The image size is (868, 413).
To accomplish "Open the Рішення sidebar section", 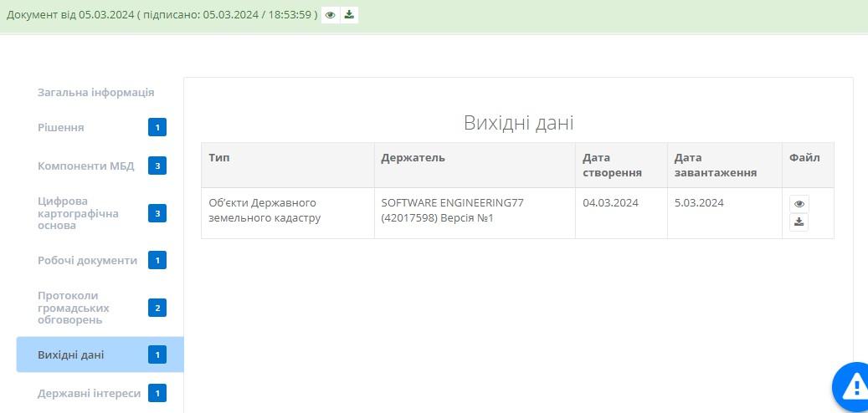I will pos(61,127).
